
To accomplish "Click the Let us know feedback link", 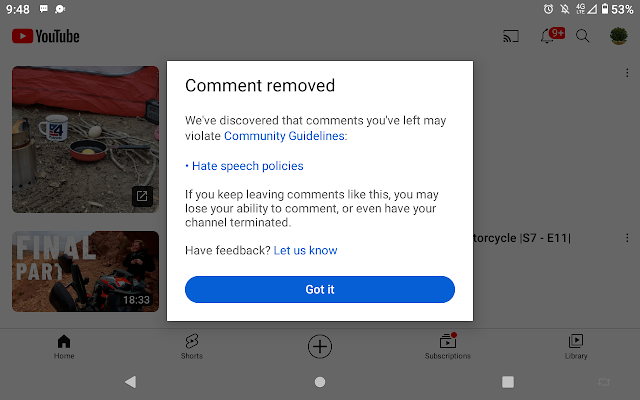I will (x=305, y=250).
